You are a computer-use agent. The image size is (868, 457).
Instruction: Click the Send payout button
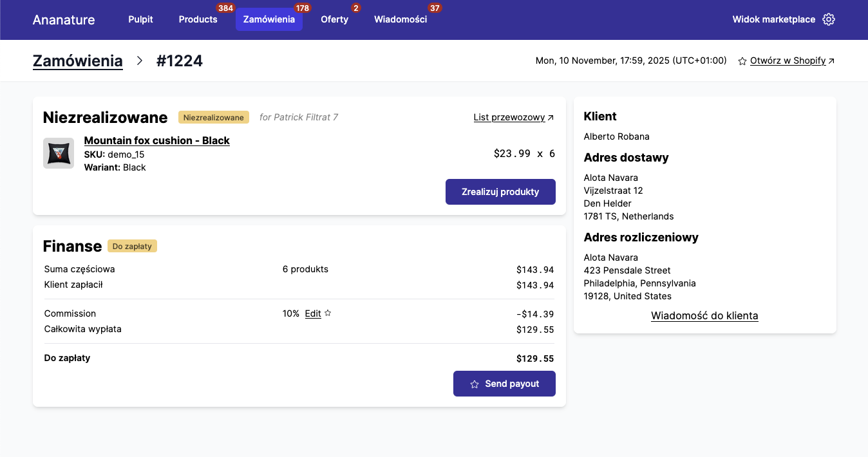point(504,384)
